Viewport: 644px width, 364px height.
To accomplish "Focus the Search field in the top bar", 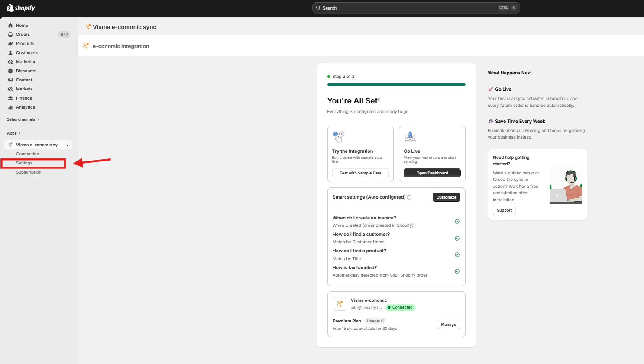I will point(416,8).
